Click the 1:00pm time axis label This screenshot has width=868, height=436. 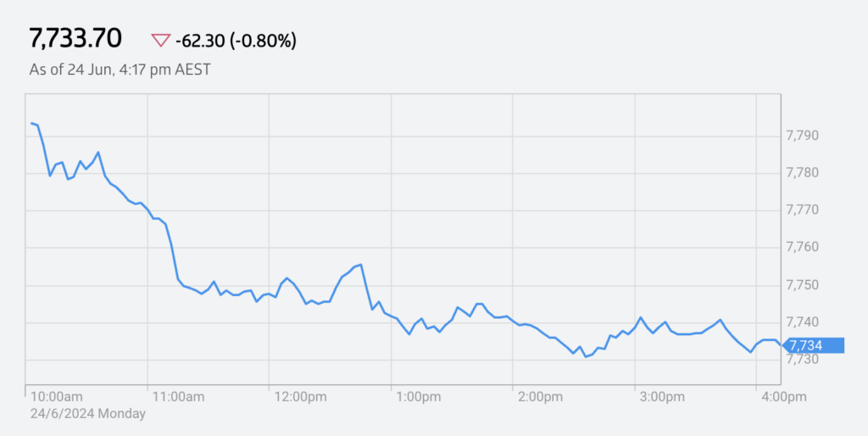(x=419, y=397)
